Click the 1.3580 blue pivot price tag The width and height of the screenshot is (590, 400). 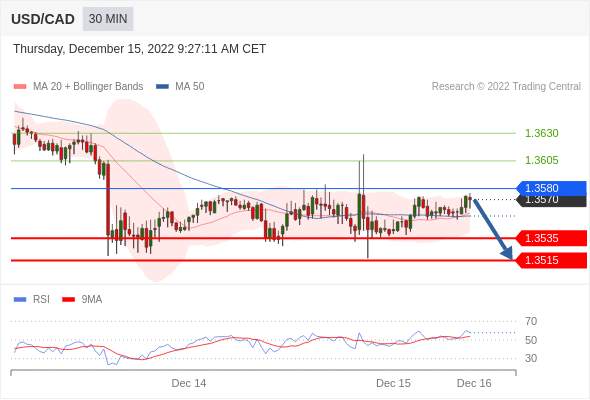552,188
